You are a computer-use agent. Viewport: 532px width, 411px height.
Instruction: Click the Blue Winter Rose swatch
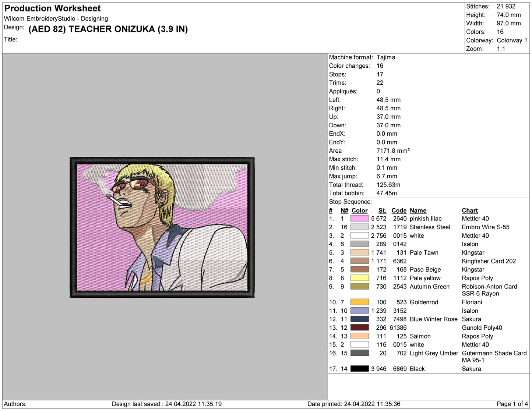pyautogui.click(x=359, y=319)
